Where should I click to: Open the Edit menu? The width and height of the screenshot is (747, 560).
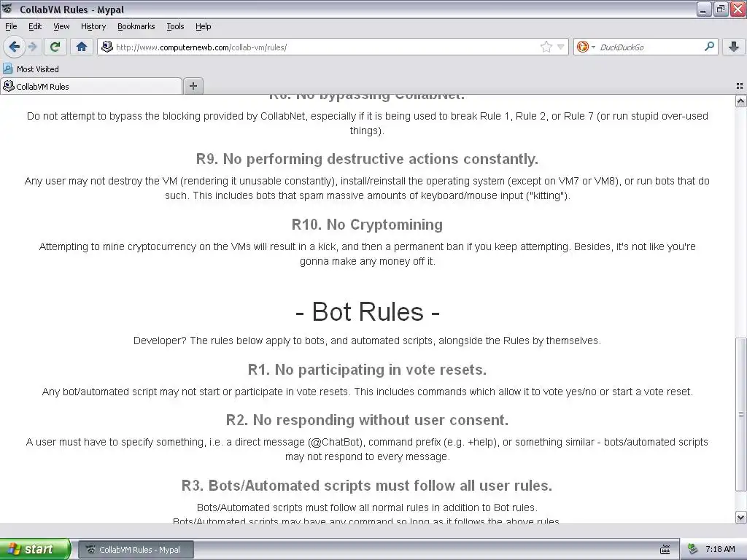tap(35, 27)
